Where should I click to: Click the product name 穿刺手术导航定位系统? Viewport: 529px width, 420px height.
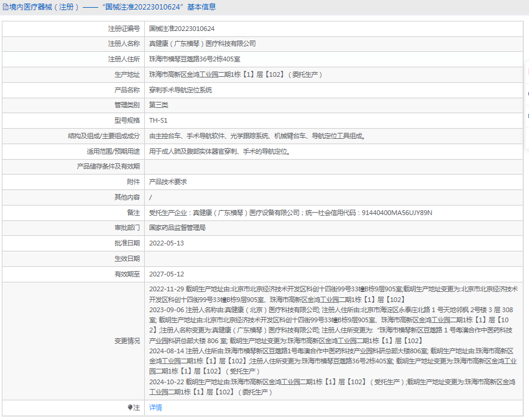pyautogui.click(x=181, y=90)
